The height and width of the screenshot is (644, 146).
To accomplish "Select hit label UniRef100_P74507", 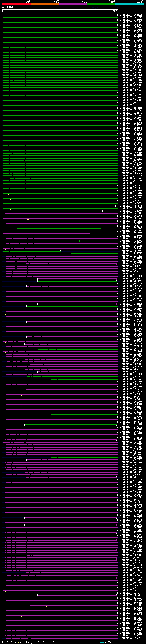I will (x=131, y=341).
